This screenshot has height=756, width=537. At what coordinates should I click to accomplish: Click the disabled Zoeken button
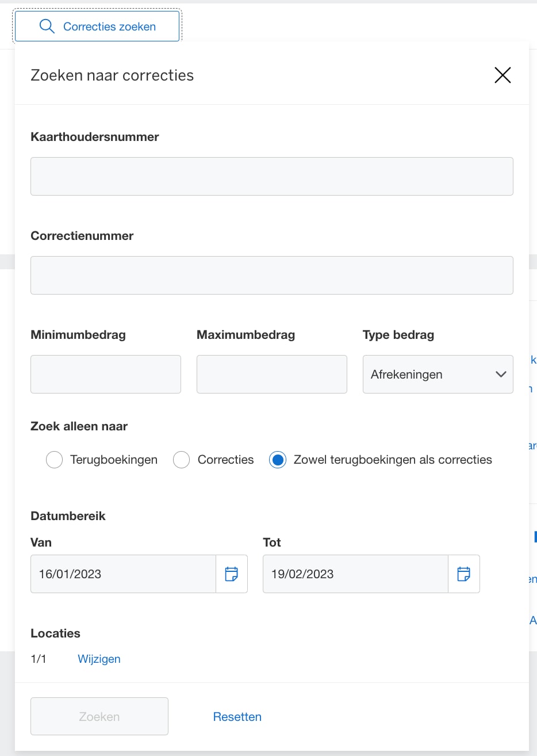99,716
